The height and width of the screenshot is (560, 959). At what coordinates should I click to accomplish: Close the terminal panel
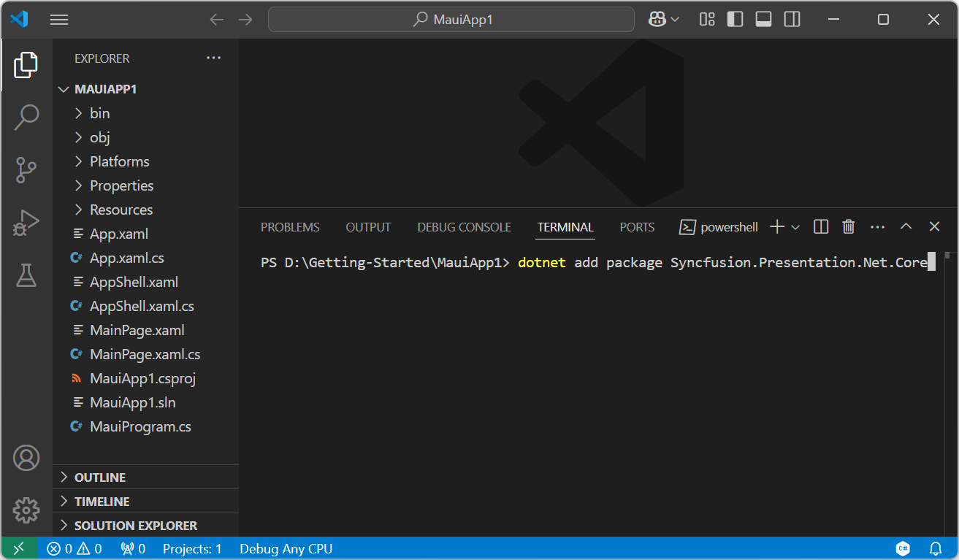[x=934, y=227]
